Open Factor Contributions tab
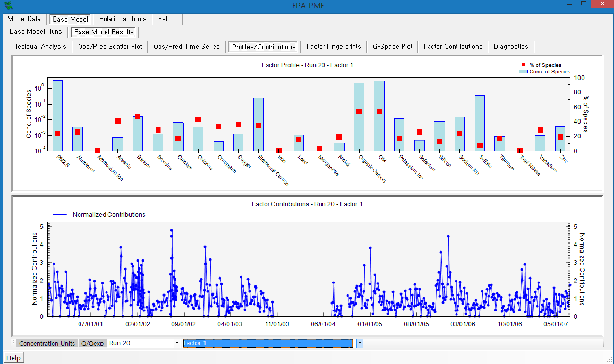The height and width of the screenshot is (364, 614). [x=453, y=46]
